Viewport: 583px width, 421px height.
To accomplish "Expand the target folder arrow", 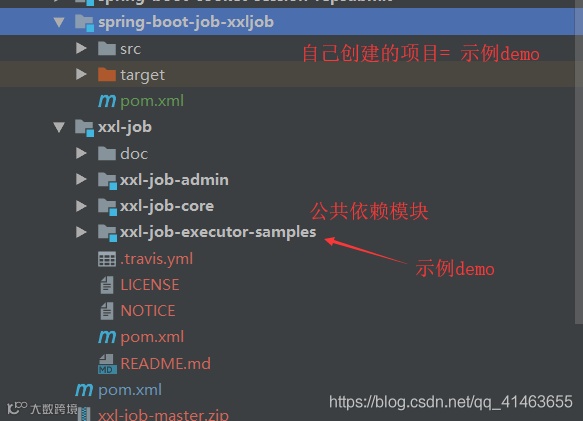I will pyautogui.click(x=81, y=74).
